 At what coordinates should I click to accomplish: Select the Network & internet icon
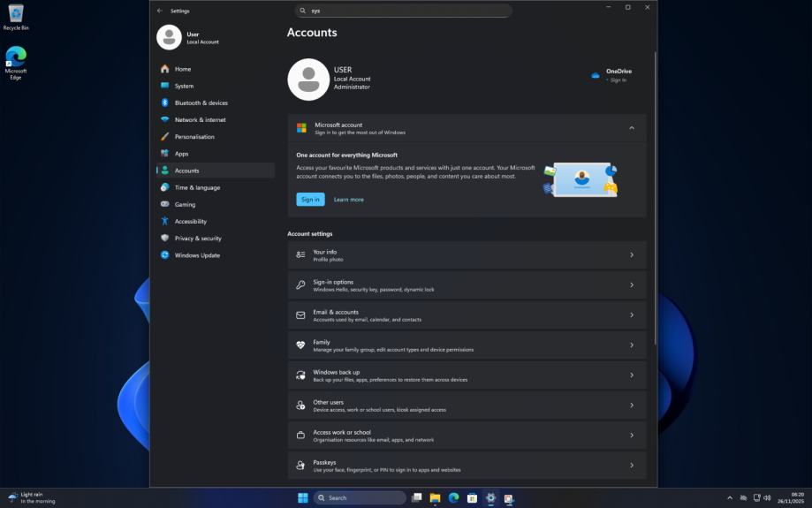click(x=164, y=119)
